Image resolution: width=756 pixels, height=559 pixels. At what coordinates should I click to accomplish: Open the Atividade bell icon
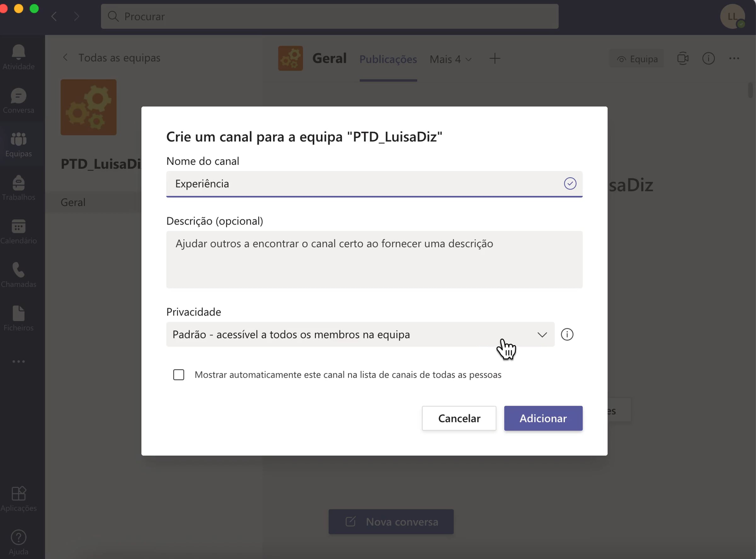pyautogui.click(x=19, y=52)
